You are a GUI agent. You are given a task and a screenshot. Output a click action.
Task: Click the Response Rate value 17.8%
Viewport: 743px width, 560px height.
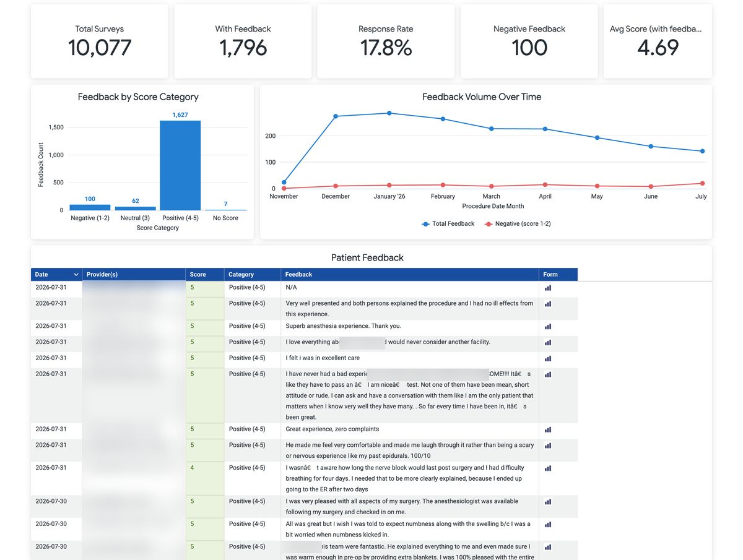point(386,48)
